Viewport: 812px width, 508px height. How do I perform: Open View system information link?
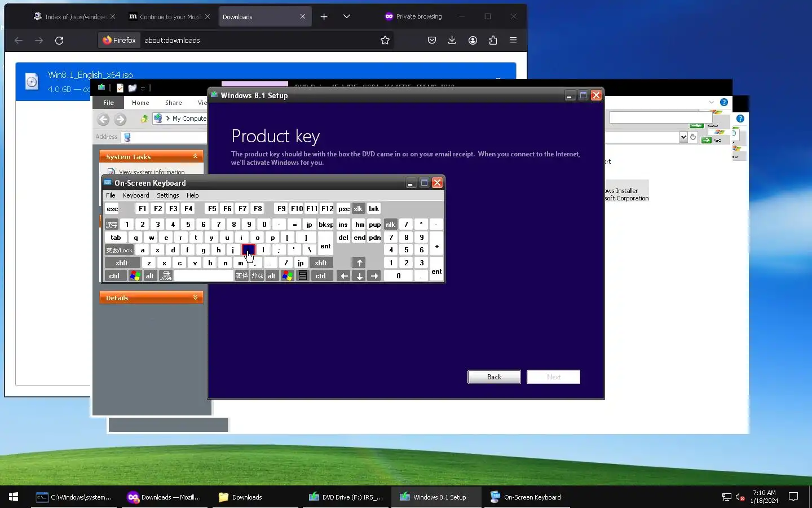152,172
